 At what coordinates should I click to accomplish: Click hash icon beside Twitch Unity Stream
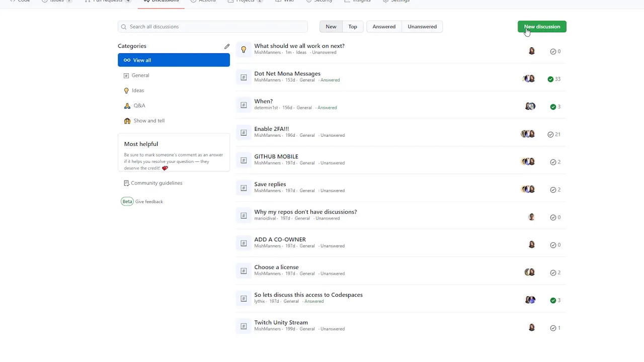pyautogui.click(x=244, y=326)
